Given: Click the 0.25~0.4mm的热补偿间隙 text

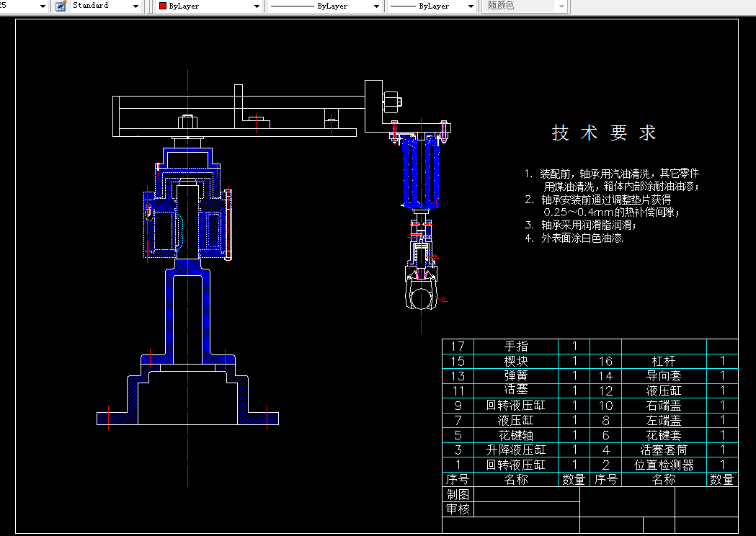Looking at the screenshot, I should pyautogui.click(x=611, y=212).
